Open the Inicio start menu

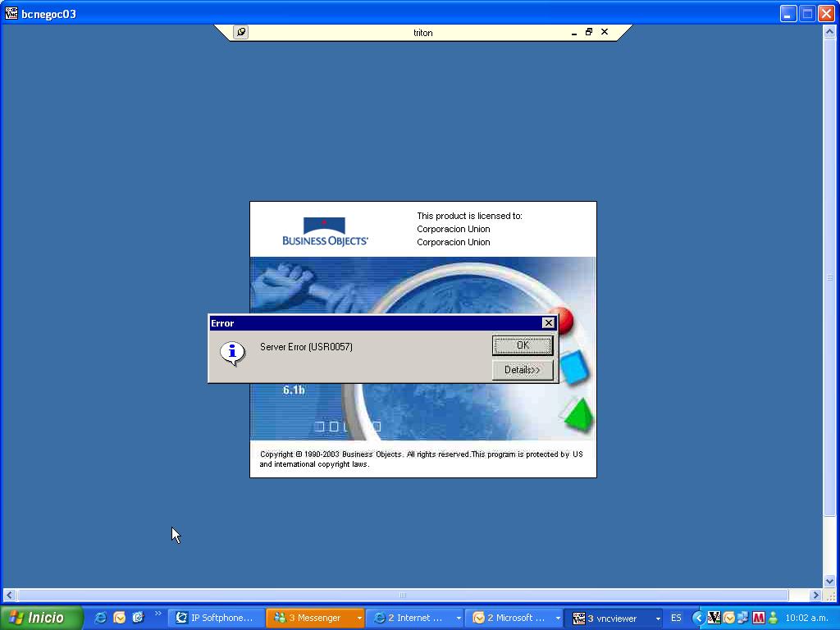click(x=42, y=618)
